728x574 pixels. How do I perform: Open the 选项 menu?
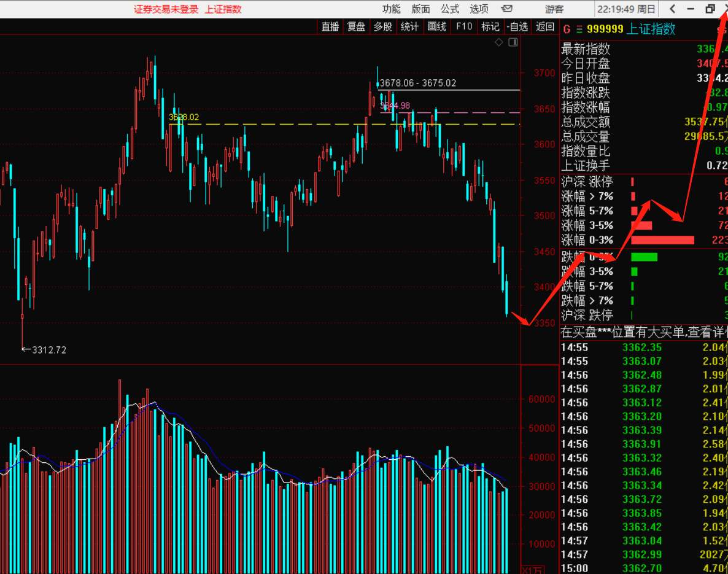[479, 9]
